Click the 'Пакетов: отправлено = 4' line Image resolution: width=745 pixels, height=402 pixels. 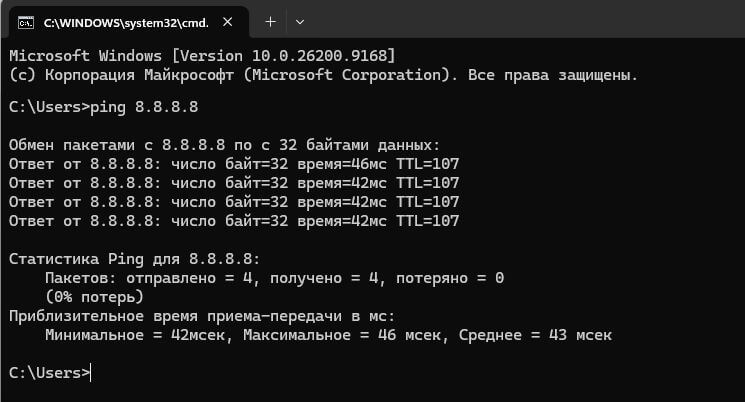tap(275, 278)
